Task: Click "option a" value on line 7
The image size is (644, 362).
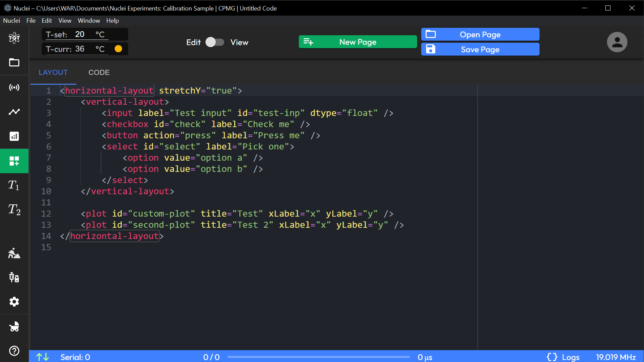Action: pyautogui.click(x=221, y=158)
